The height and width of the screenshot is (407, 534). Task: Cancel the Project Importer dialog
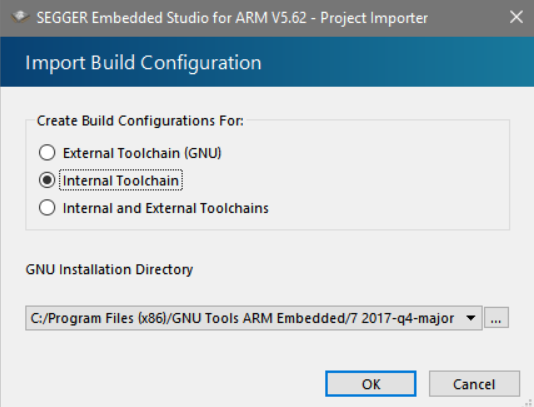point(474,384)
